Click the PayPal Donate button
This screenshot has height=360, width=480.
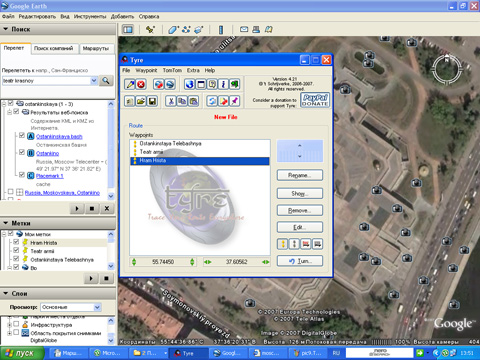click(x=315, y=100)
